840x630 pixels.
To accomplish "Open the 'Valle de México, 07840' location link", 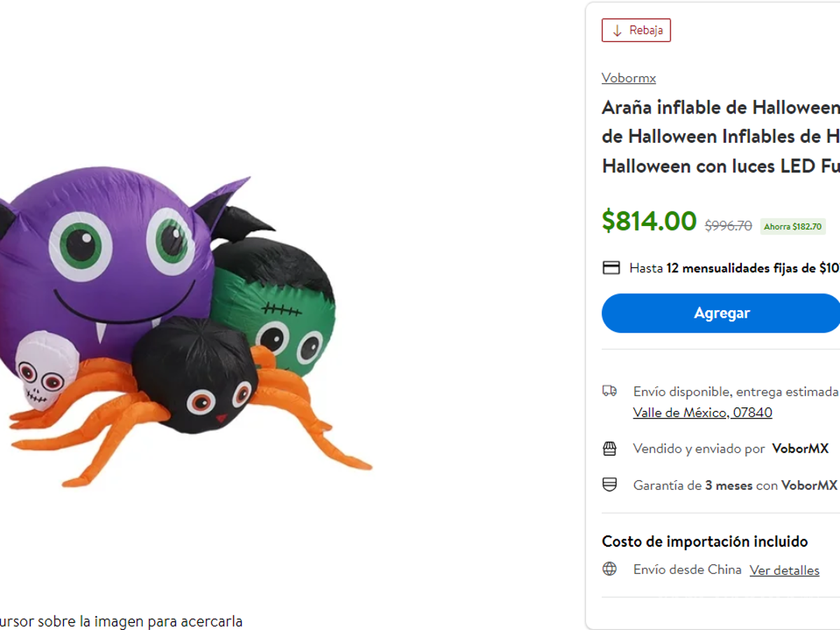I will tap(702, 412).
